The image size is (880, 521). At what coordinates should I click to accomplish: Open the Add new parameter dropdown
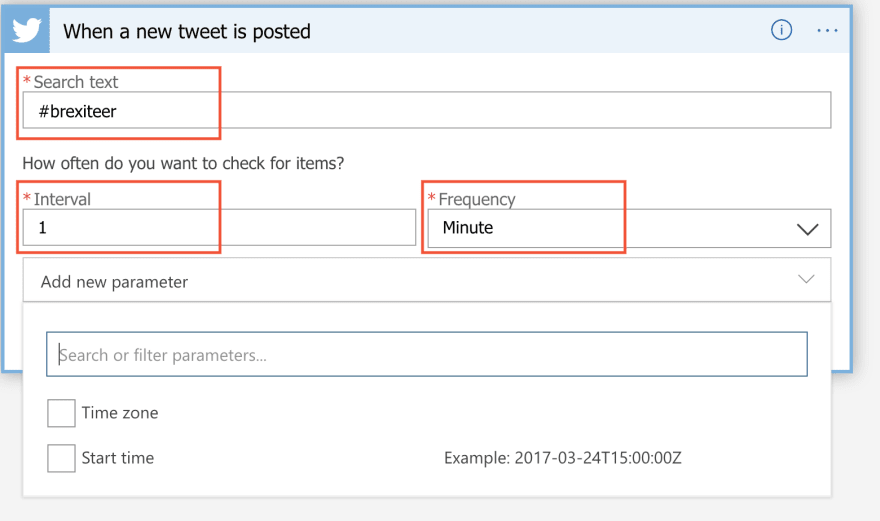point(427,280)
